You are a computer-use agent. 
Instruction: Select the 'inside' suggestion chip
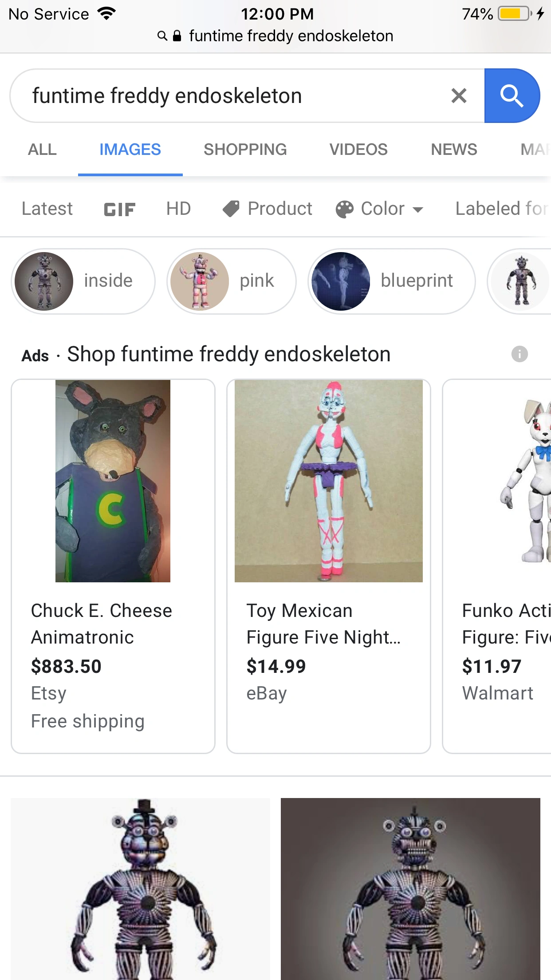83,281
